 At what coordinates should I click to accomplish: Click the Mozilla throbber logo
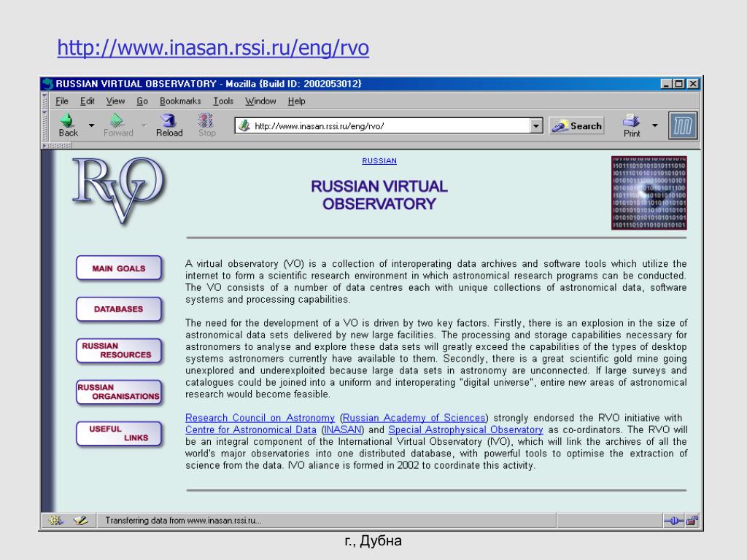[x=683, y=125]
